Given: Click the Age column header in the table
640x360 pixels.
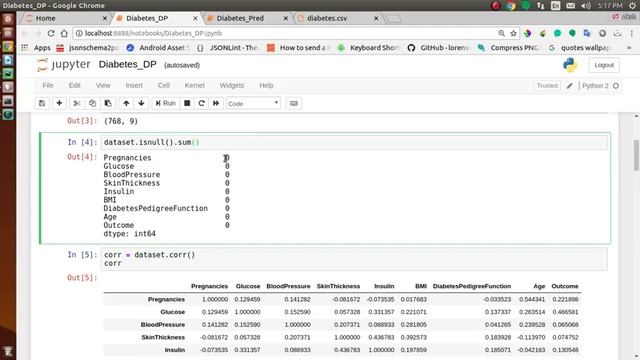Looking at the screenshot, I should pos(539,286).
